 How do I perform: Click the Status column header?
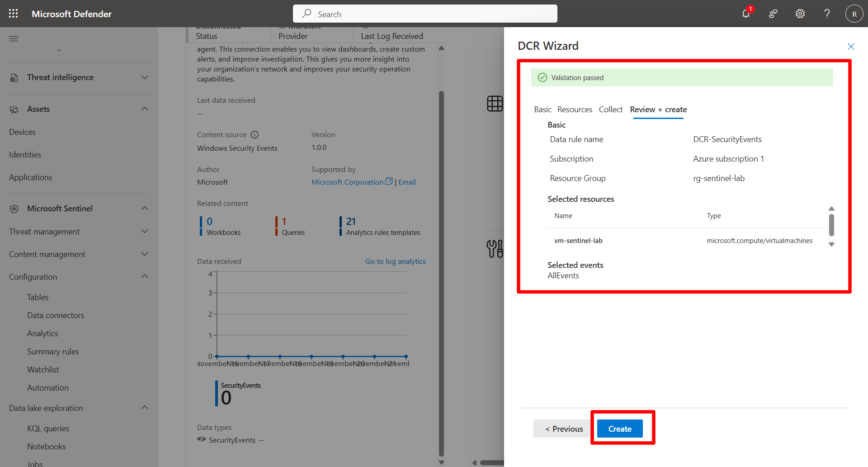click(x=206, y=36)
